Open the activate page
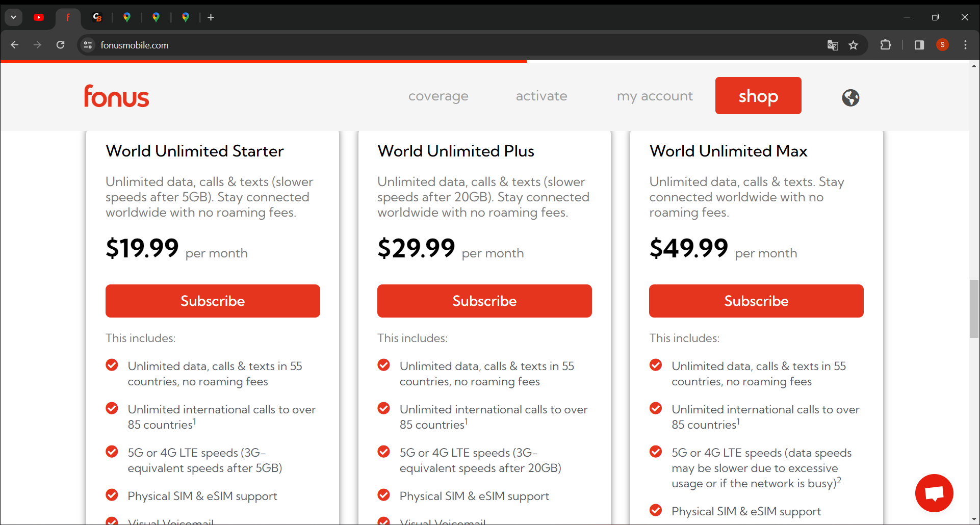Image resolution: width=980 pixels, height=525 pixels. [541, 96]
